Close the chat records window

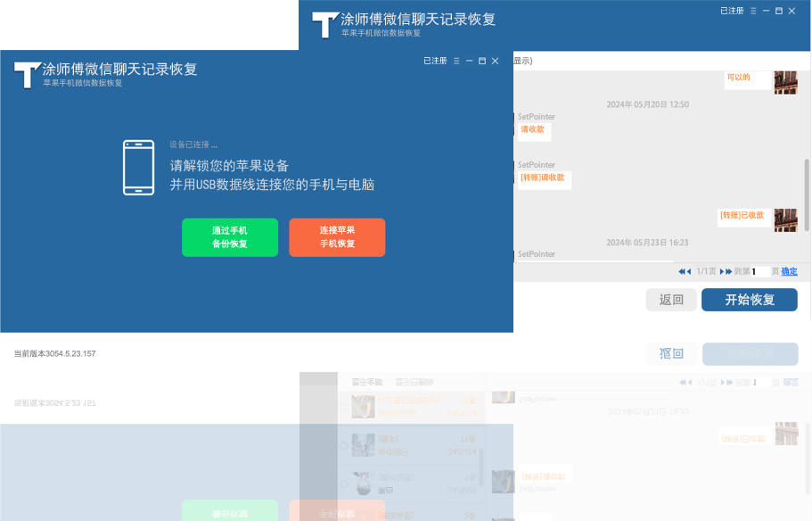(x=791, y=11)
